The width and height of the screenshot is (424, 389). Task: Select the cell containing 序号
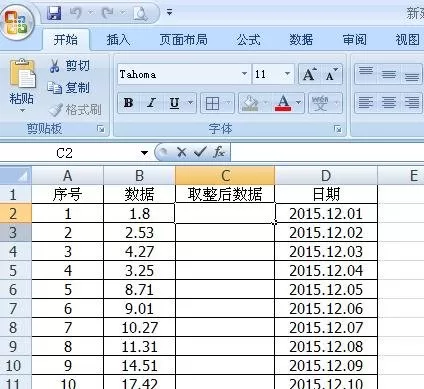coord(68,194)
